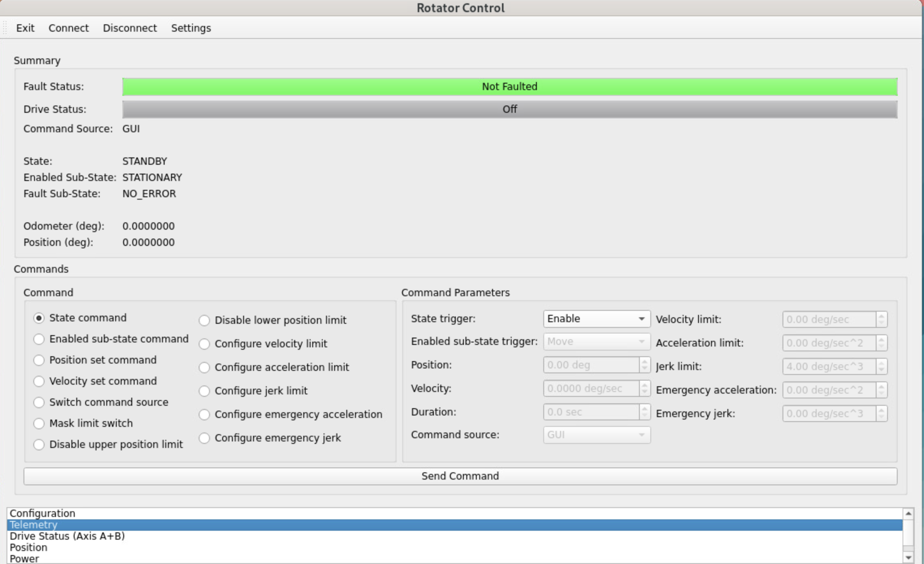Pick Disable upper position limit option
The height and width of the screenshot is (564, 924).
click(39, 445)
